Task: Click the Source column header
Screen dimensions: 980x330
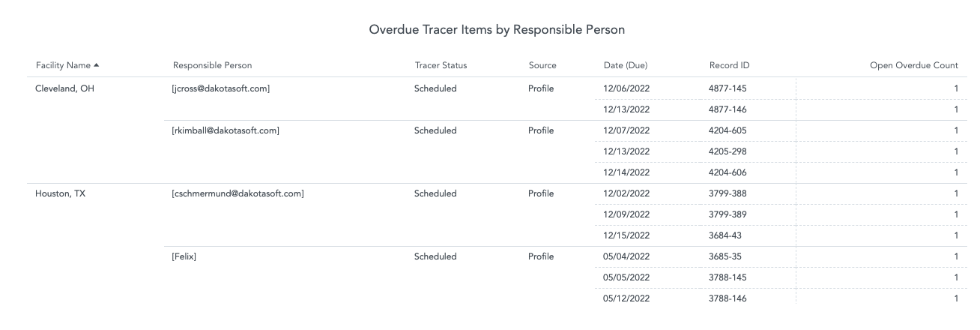Action: [x=542, y=65]
